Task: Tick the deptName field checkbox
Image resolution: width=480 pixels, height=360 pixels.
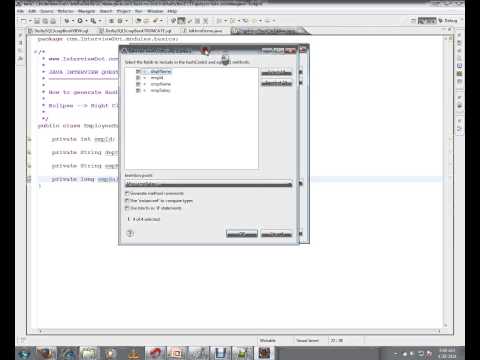Action: 138,72
